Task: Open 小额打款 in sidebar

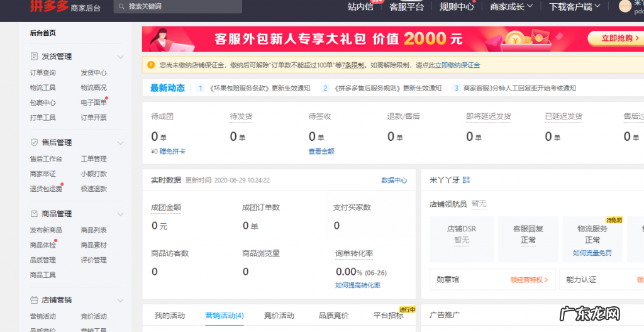Action: 94,174
